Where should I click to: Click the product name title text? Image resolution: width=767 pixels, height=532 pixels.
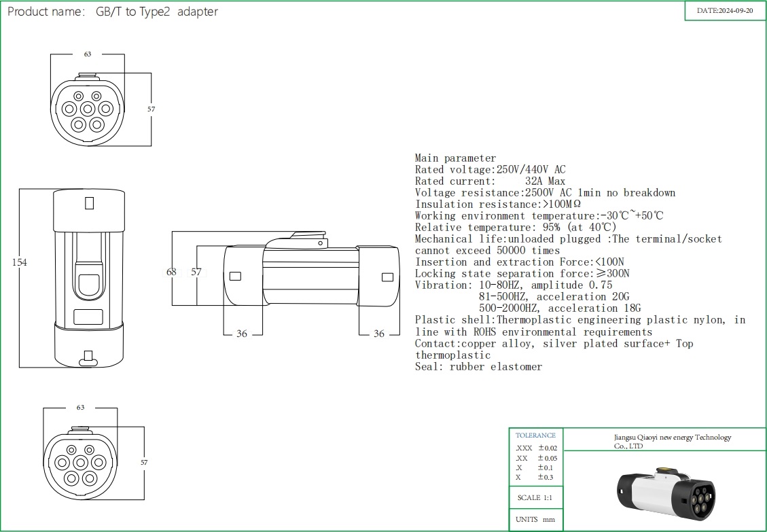[x=113, y=12]
